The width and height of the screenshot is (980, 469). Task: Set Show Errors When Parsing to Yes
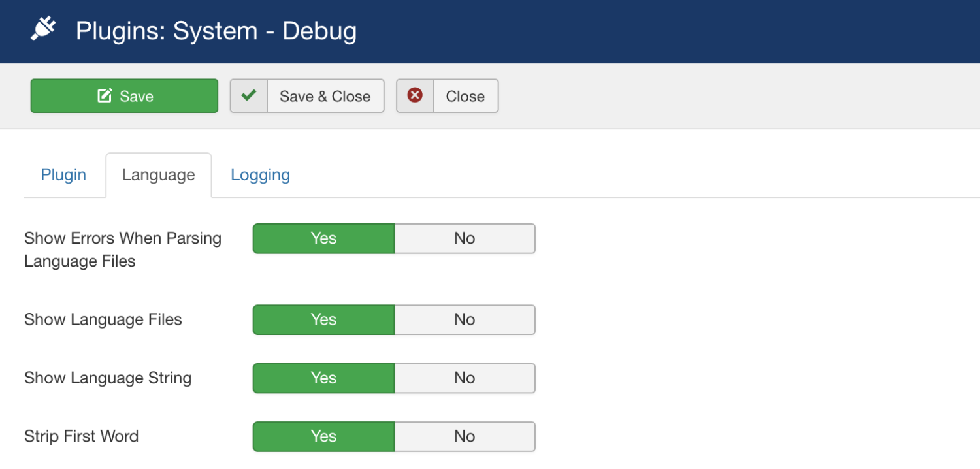[323, 238]
